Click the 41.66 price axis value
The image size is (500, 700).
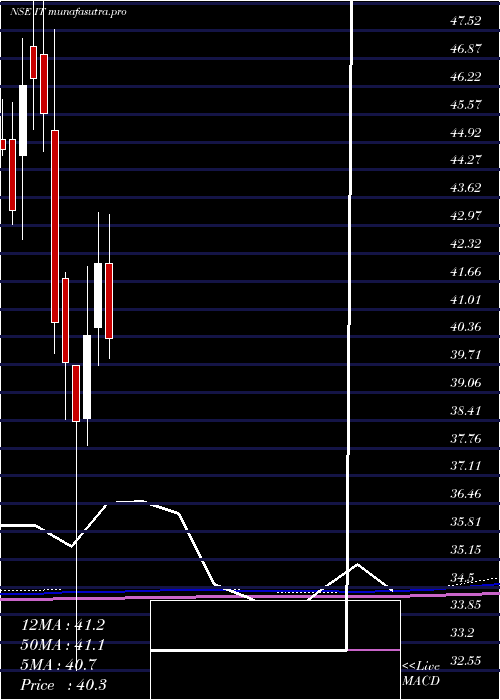click(465, 271)
